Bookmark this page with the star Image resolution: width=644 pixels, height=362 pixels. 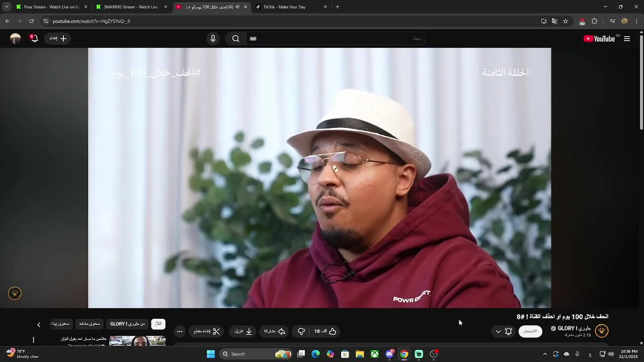tap(566, 21)
